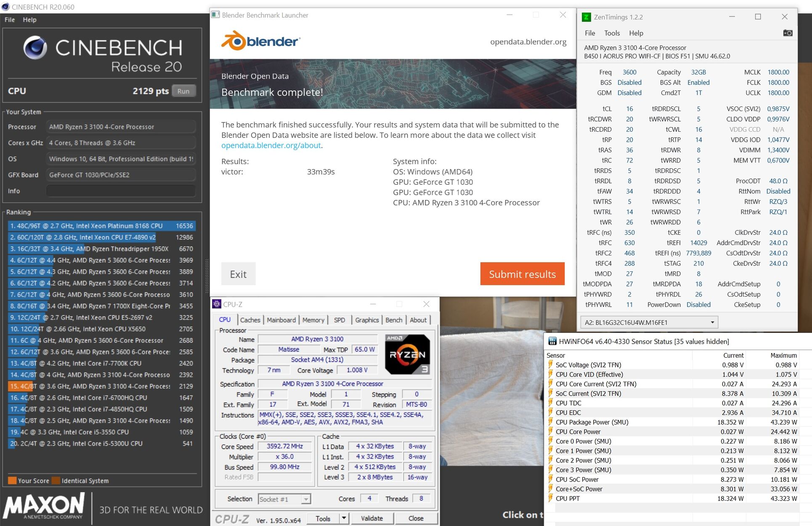Click the CPU-Z window title icon

(x=217, y=304)
